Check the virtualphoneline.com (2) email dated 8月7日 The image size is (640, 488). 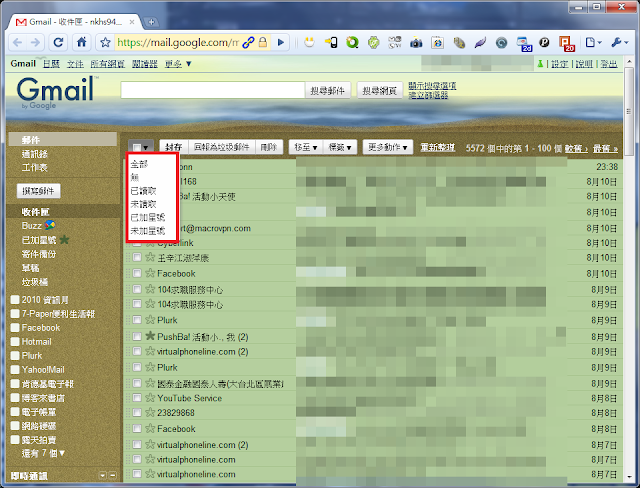tap(137, 444)
